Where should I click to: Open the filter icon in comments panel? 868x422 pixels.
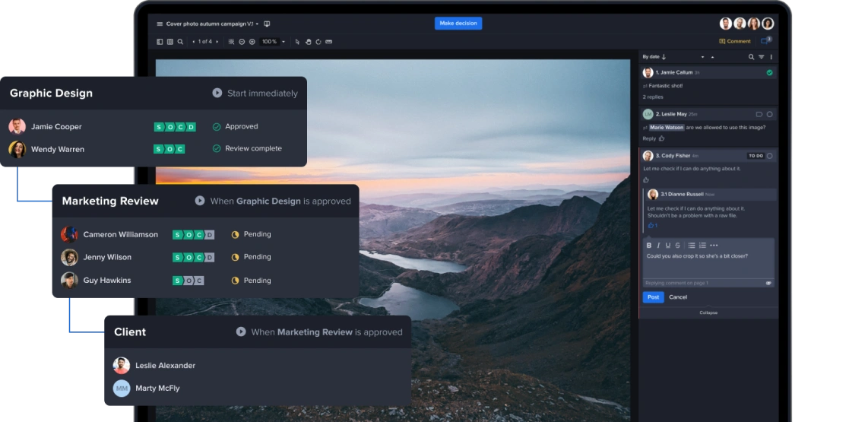(x=761, y=57)
